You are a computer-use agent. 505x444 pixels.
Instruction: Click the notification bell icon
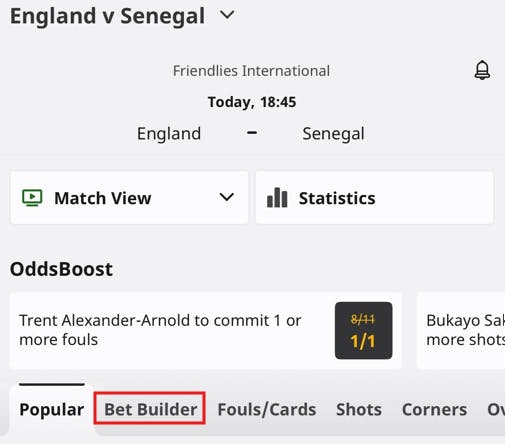tap(482, 70)
